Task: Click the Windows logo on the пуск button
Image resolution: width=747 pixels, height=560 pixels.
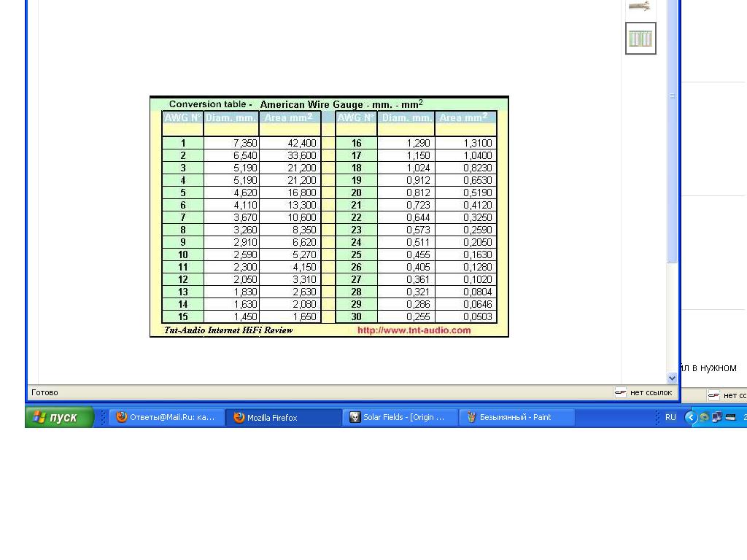Action: pos(39,417)
